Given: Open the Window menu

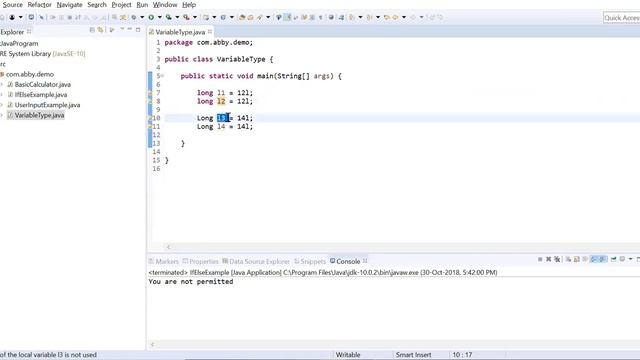Looking at the screenshot, I should pos(165,5).
